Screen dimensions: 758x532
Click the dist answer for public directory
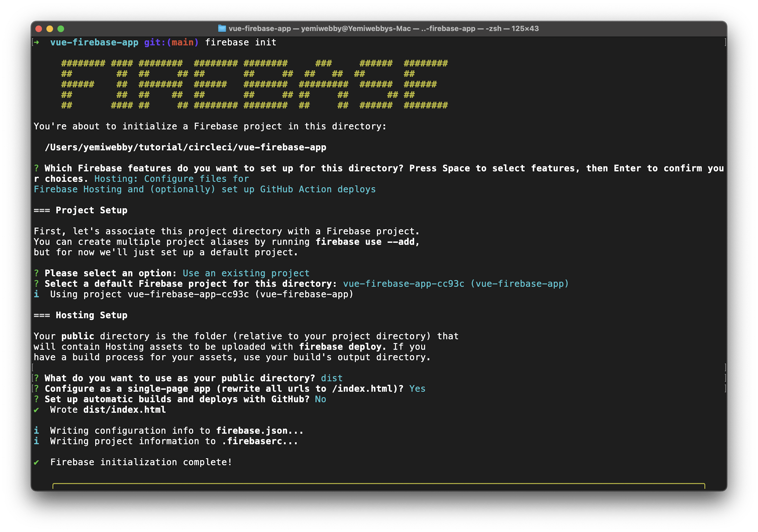(332, 378)
